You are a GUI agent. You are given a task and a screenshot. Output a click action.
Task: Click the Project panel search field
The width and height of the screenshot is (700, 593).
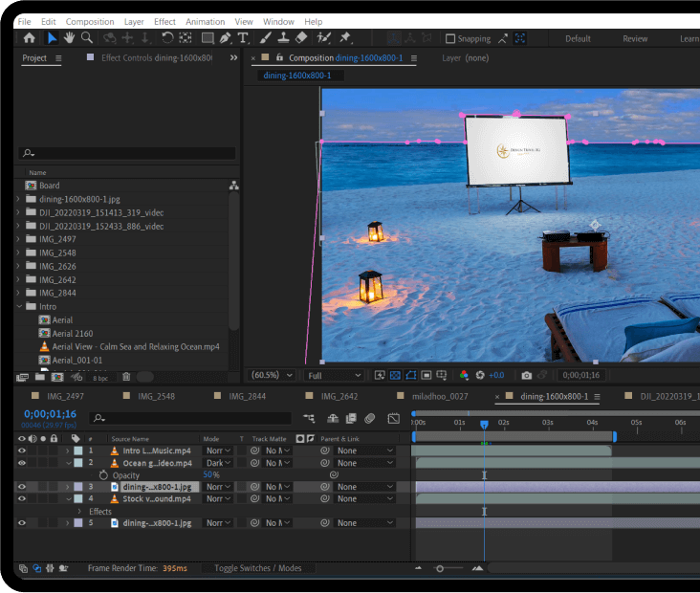127,153
